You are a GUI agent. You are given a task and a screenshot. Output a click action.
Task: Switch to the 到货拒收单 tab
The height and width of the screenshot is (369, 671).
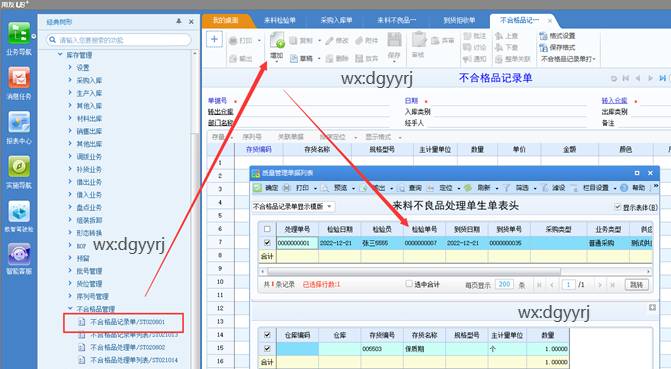pos(459,20)
